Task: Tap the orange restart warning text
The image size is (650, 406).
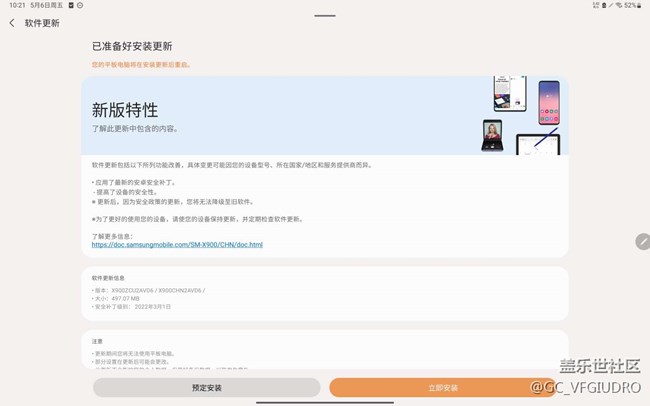Action: pos(141,65)
